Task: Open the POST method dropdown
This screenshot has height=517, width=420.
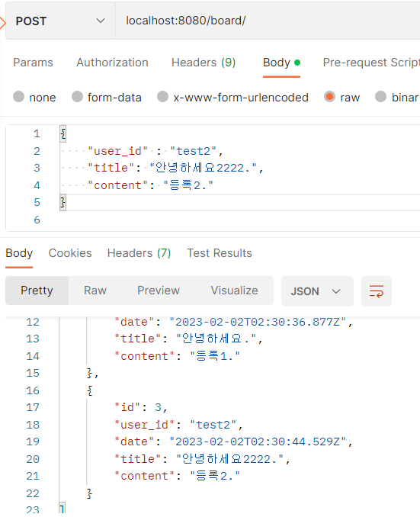Action: (x=60, y=21)
